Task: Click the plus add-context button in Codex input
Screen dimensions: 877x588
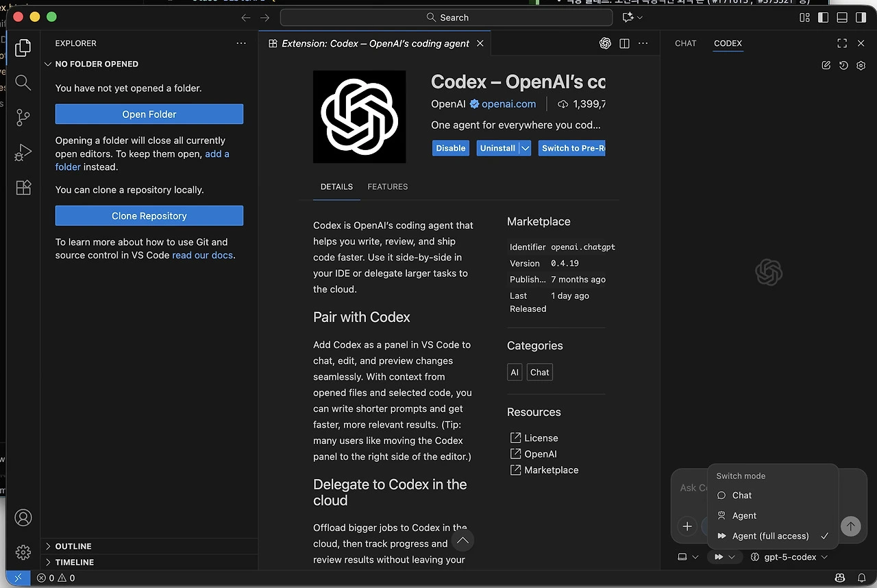Action: pyautogui.click(x=687, y=526)
